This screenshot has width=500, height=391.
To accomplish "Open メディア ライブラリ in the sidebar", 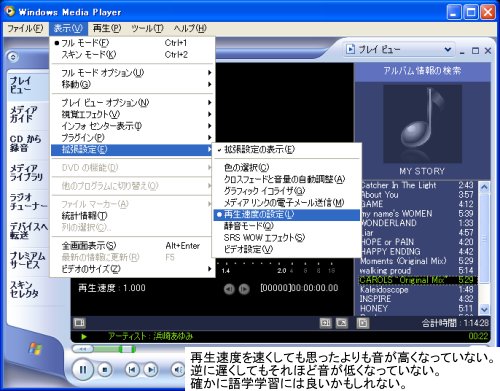I will click(x=26, y=172).
